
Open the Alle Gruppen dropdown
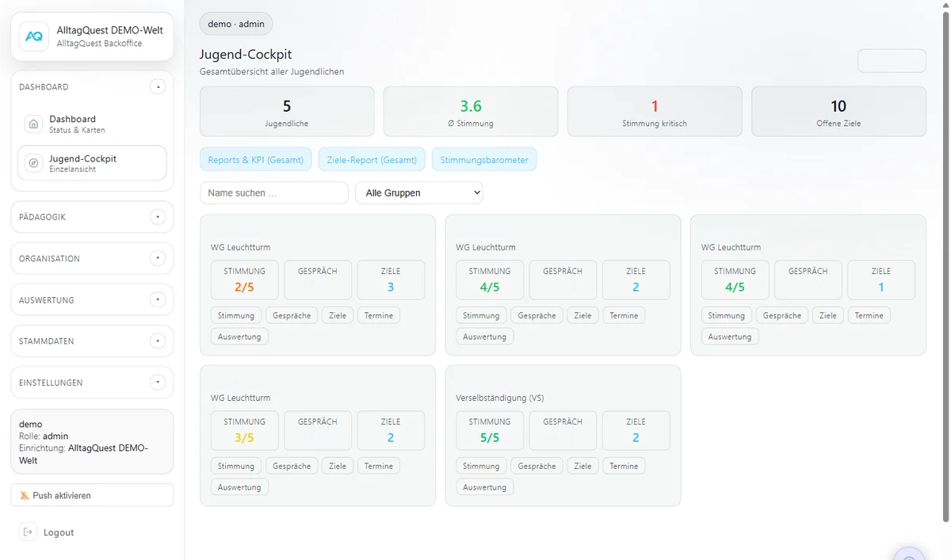419,192
